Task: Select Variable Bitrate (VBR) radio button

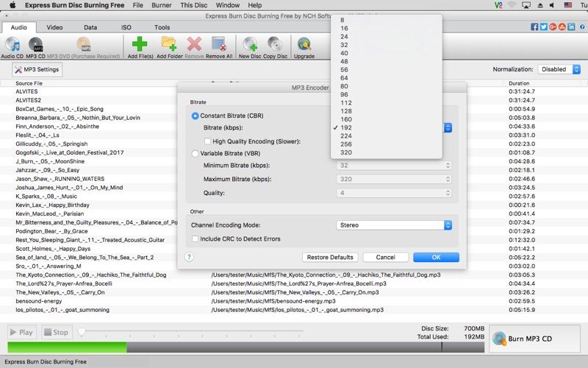Action: 195,154
